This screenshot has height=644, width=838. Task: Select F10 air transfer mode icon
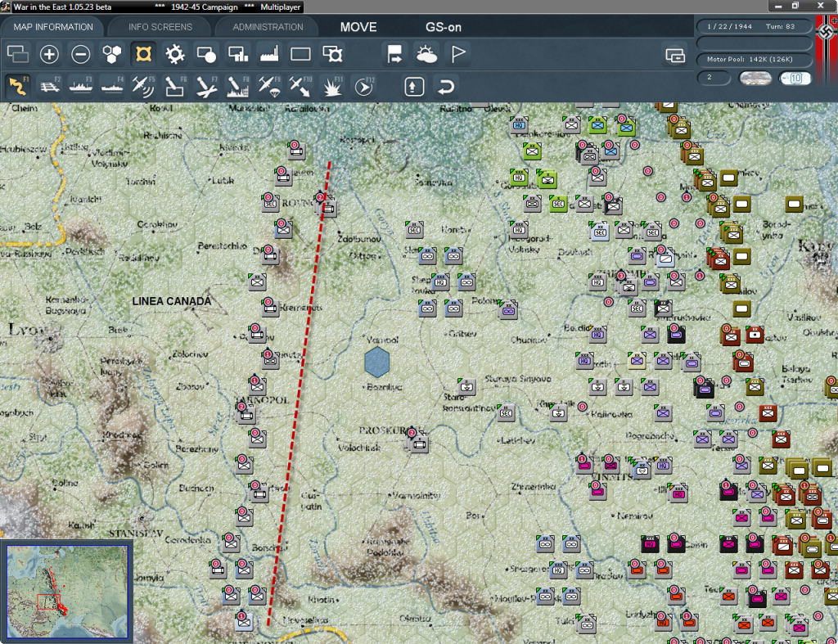[300, 86]
